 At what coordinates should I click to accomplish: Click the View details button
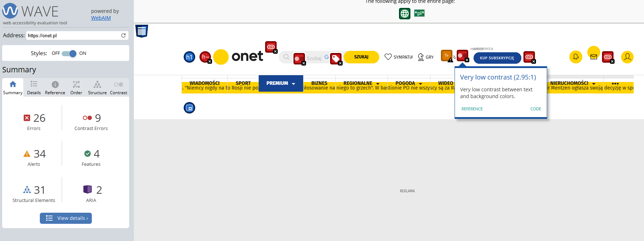[66, 218]
